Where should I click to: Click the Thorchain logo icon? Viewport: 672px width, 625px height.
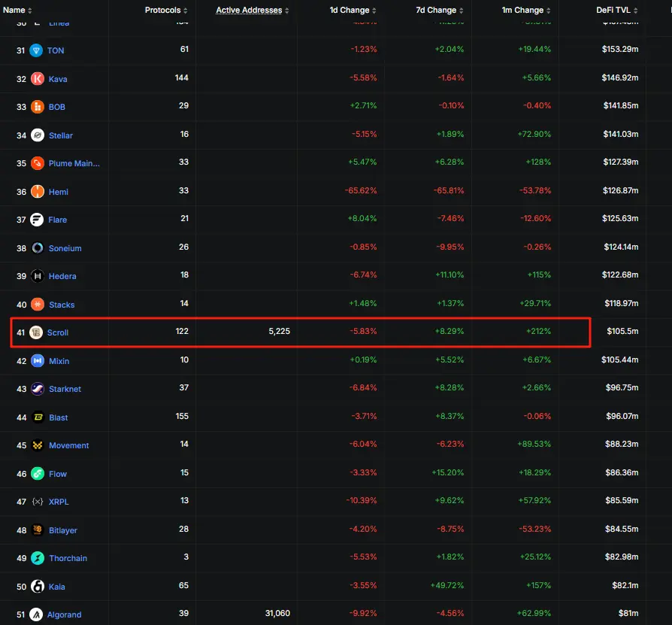[x=38, y=558]
